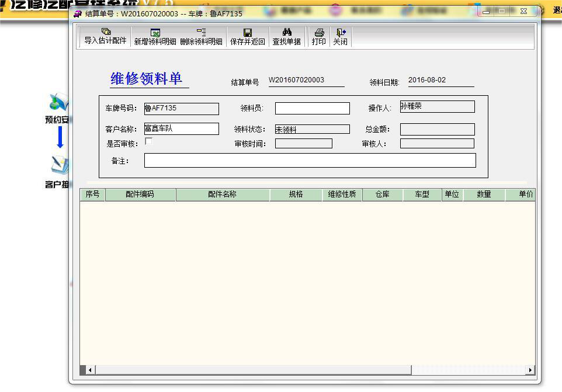Click the 操作人 field showing 孙雅荣

tap(437, 106)
